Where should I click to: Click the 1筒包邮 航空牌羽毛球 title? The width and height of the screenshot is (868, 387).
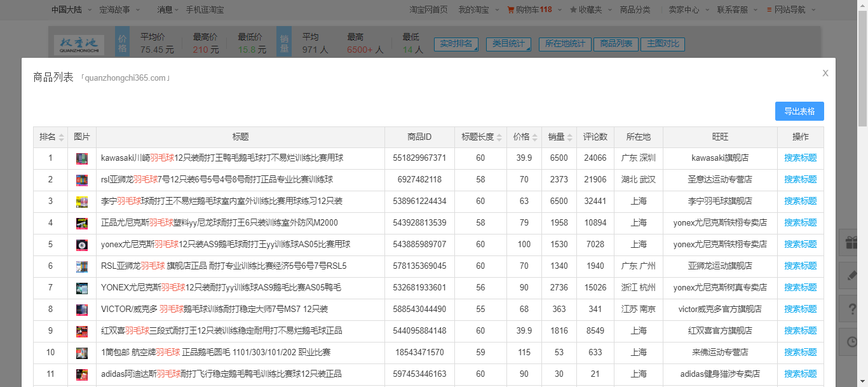click(215, 353)
